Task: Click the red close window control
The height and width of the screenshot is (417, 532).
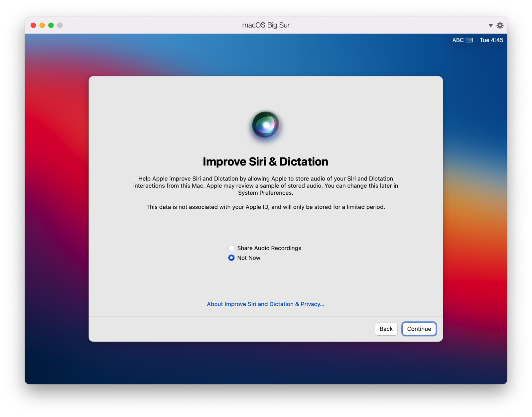Action: point(33,25)
